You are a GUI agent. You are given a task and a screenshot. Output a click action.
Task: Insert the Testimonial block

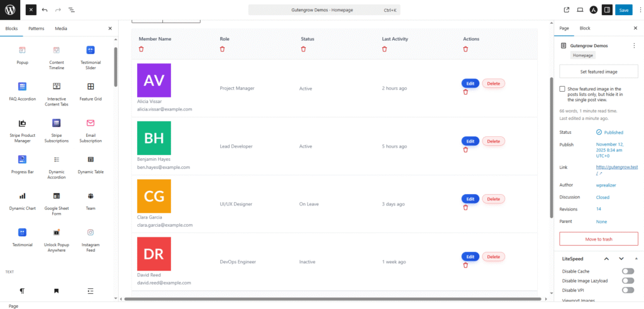click(x=22, y=238)
